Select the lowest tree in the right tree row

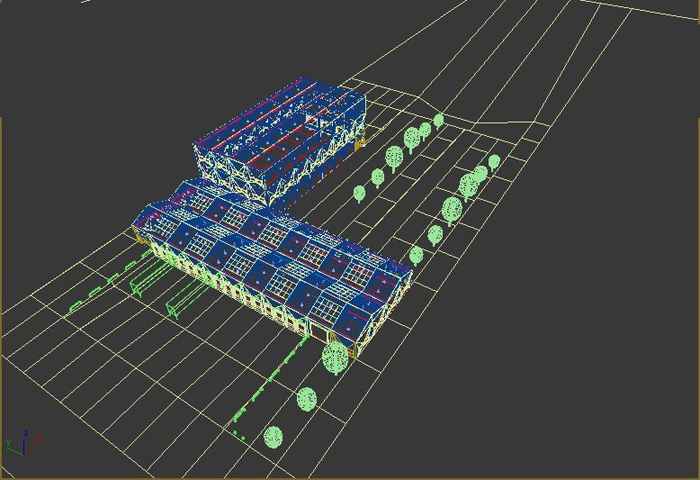click(x=416, y=255)
